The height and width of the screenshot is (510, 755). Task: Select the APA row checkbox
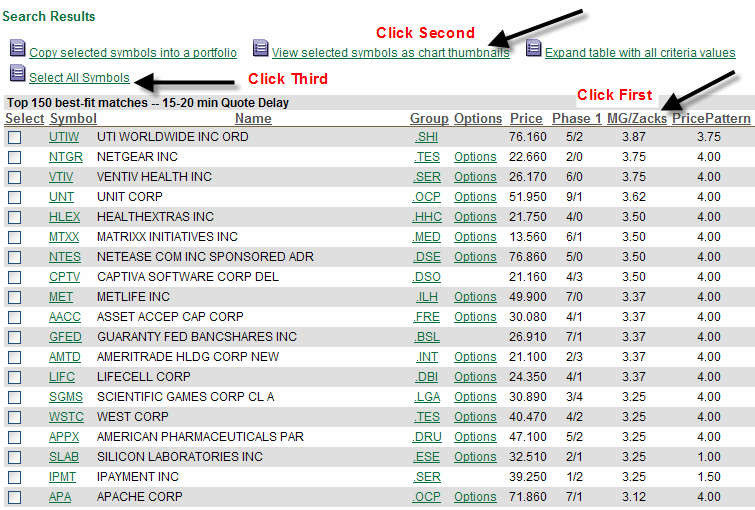[14, 497]
